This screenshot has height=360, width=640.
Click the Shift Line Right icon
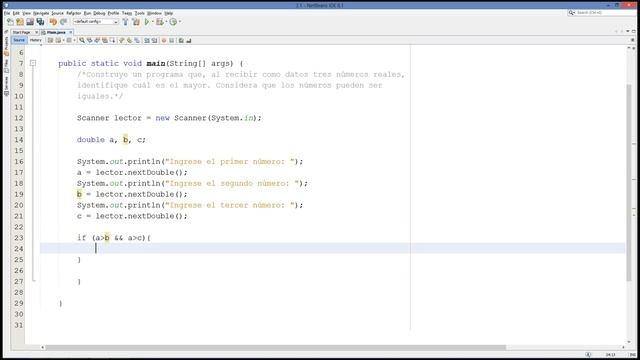[x=154, y=40]
